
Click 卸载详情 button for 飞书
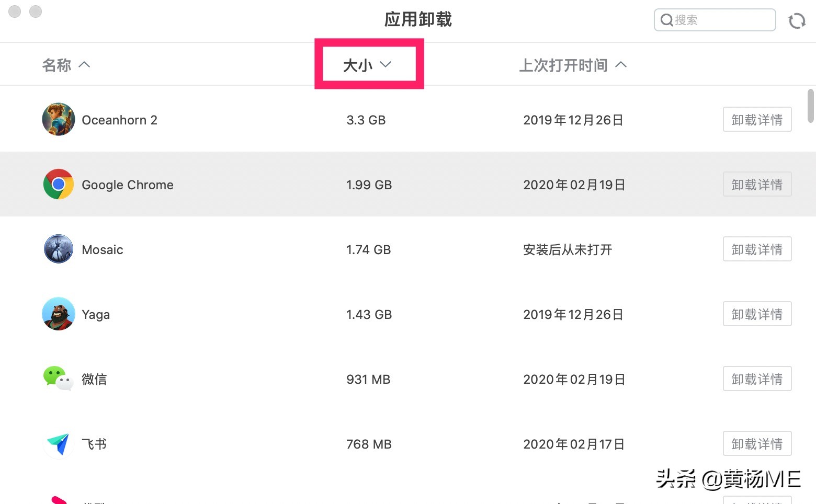tap(757, 444)
